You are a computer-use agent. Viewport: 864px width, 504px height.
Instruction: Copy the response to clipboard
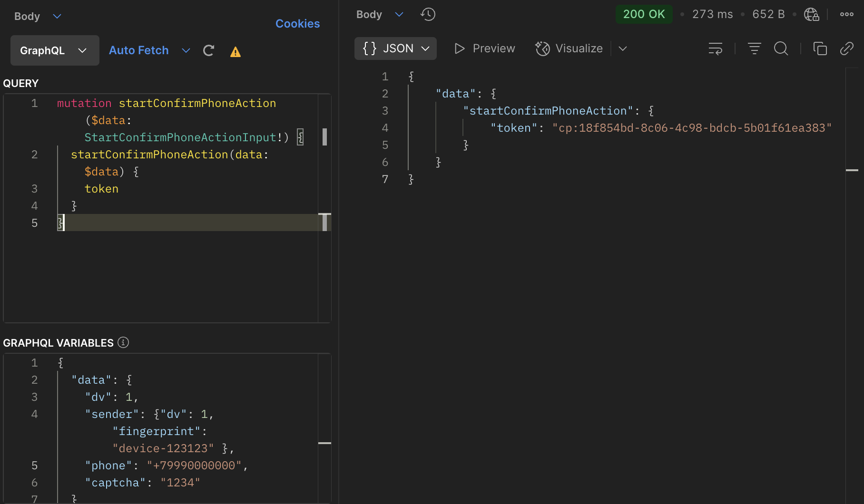pos(820,48)
